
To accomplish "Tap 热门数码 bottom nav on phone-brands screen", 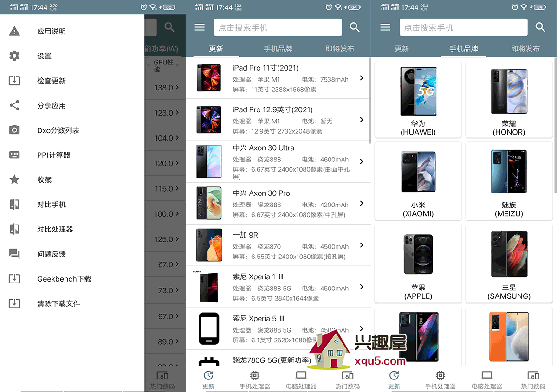I will tap(533, 379).
